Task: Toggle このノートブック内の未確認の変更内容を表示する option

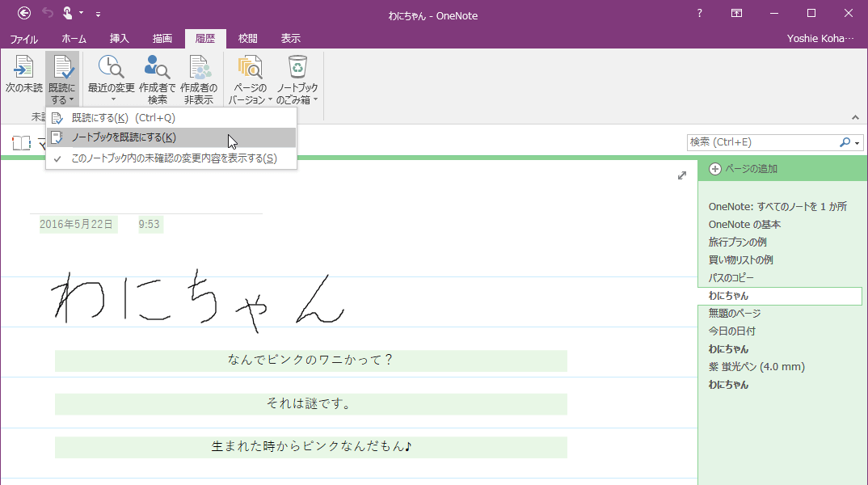Action: (171, 158)
